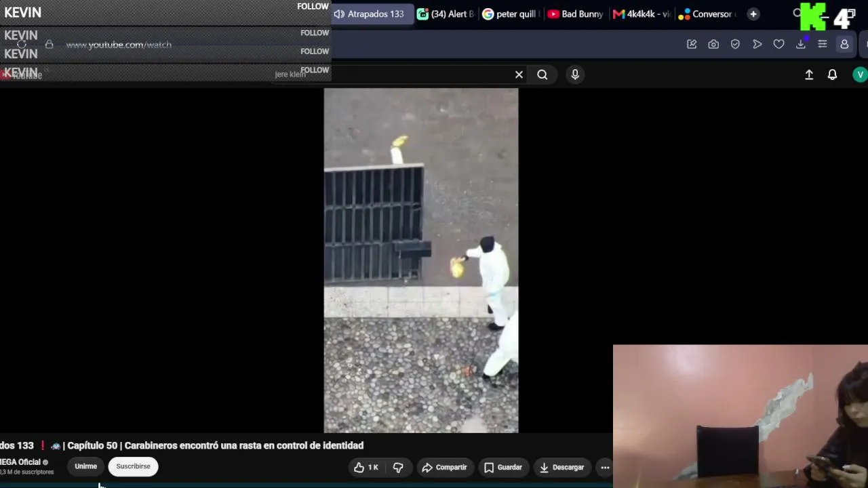Click the YouTube upload/create icon

[809, 75]
